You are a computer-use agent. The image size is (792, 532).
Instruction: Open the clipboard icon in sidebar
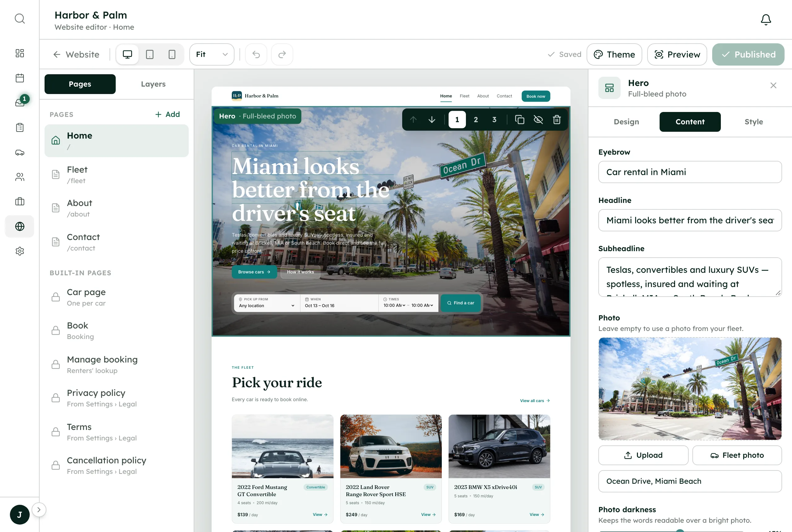point(20,127)
